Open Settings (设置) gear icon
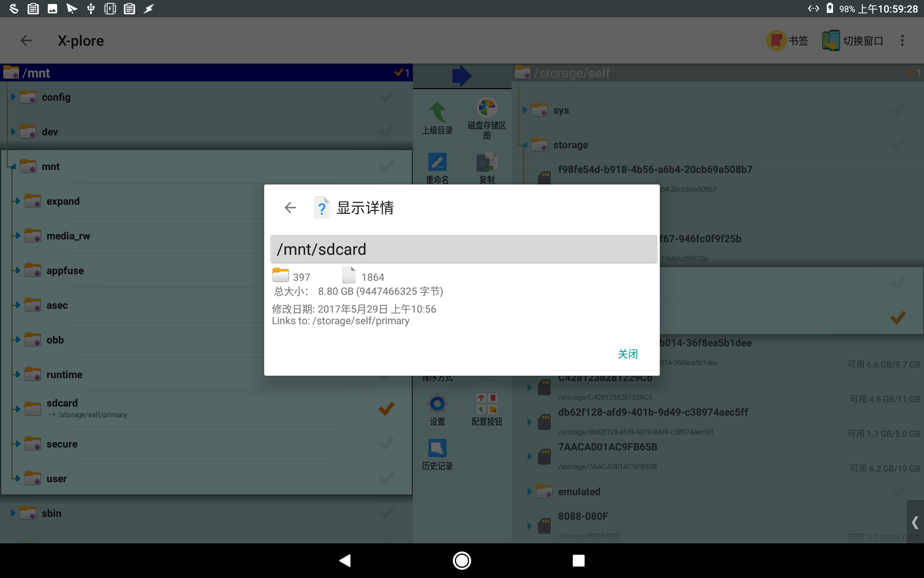 click(437, 404)
